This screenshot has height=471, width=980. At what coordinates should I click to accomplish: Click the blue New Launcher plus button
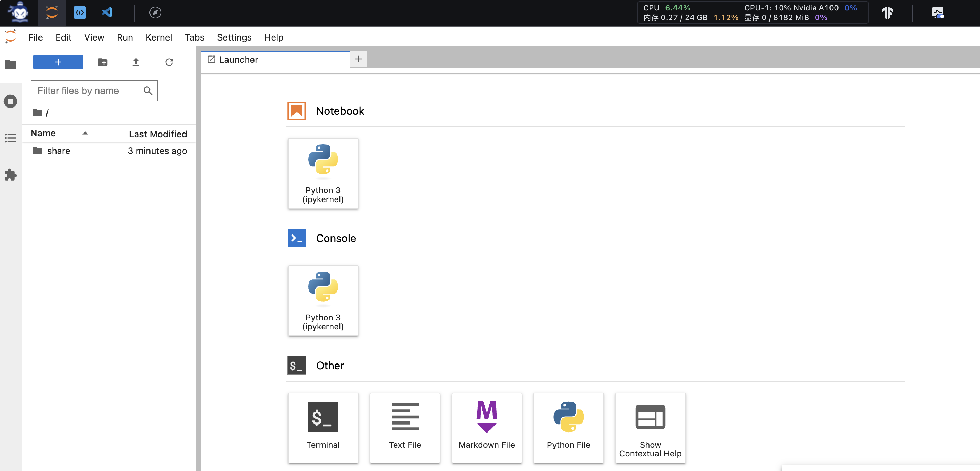coord(58,62)
